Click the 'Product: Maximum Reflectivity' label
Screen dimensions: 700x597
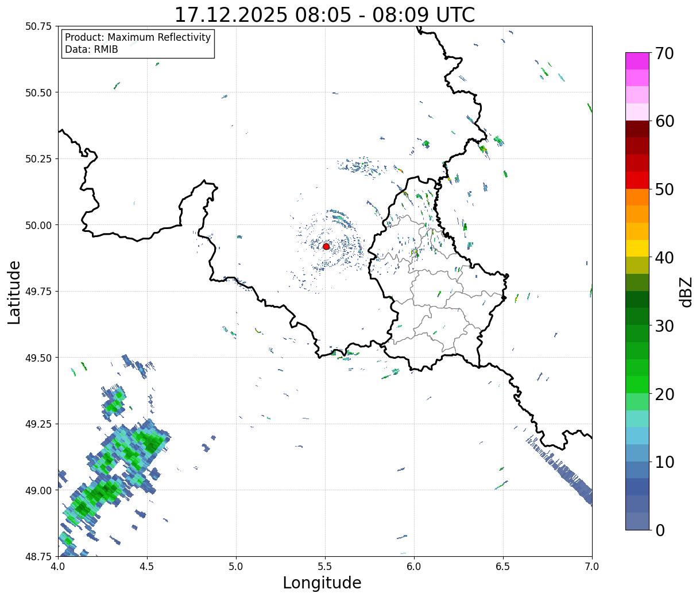point(138,37)
